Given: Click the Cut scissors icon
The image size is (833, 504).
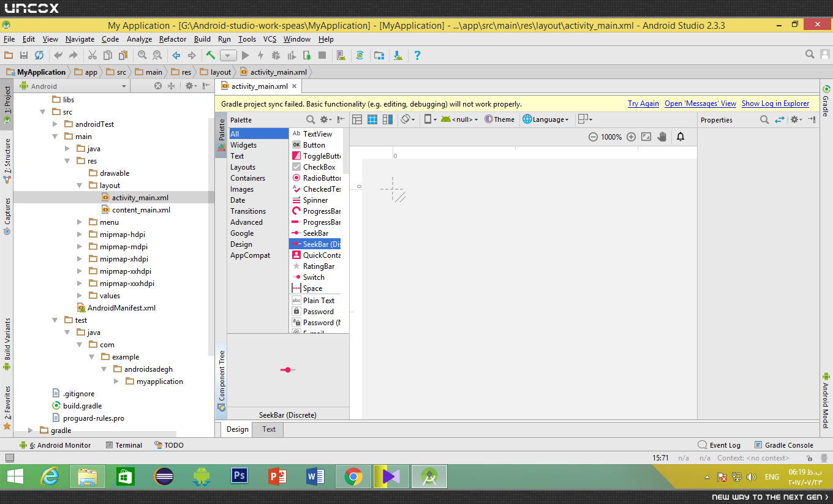Looking at the screenshot, I should tap(92, 55).
